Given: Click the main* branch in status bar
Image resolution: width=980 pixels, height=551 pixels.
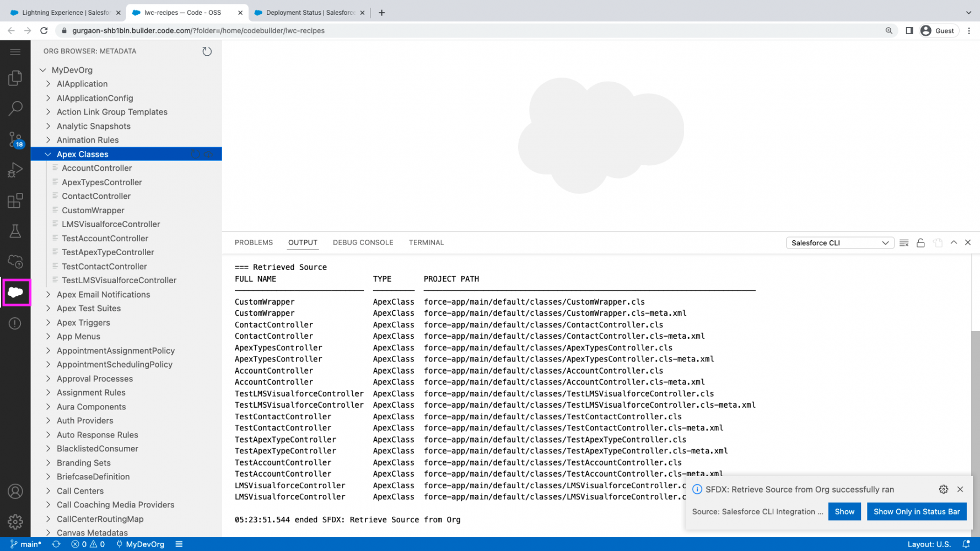Looking at the screenshot, I should click(x=25, y=544).
